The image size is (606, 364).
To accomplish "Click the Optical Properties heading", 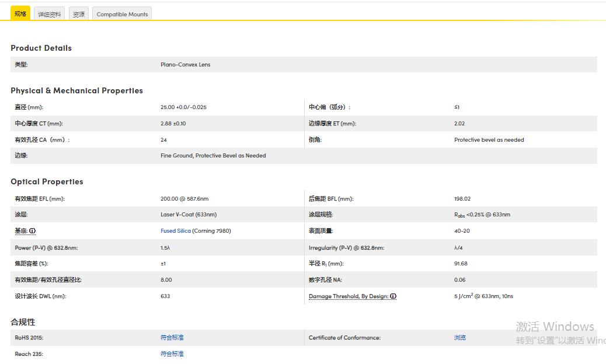I will click(47, 181).
